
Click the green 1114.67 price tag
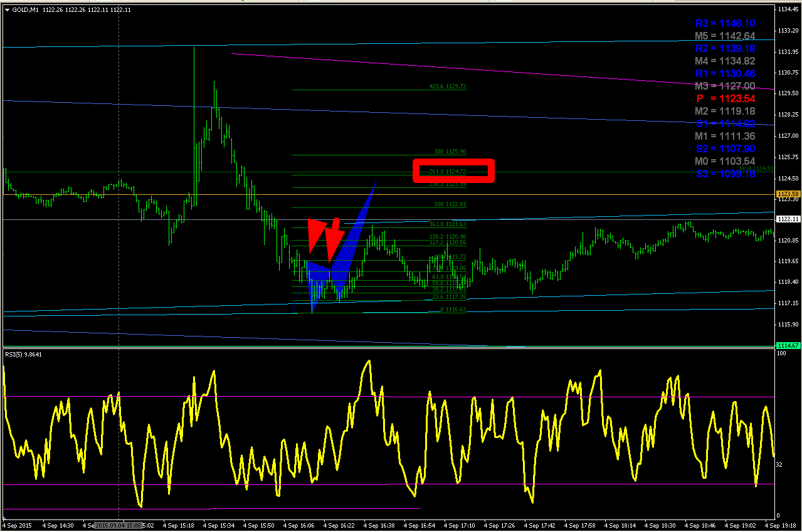coord(787,345)
